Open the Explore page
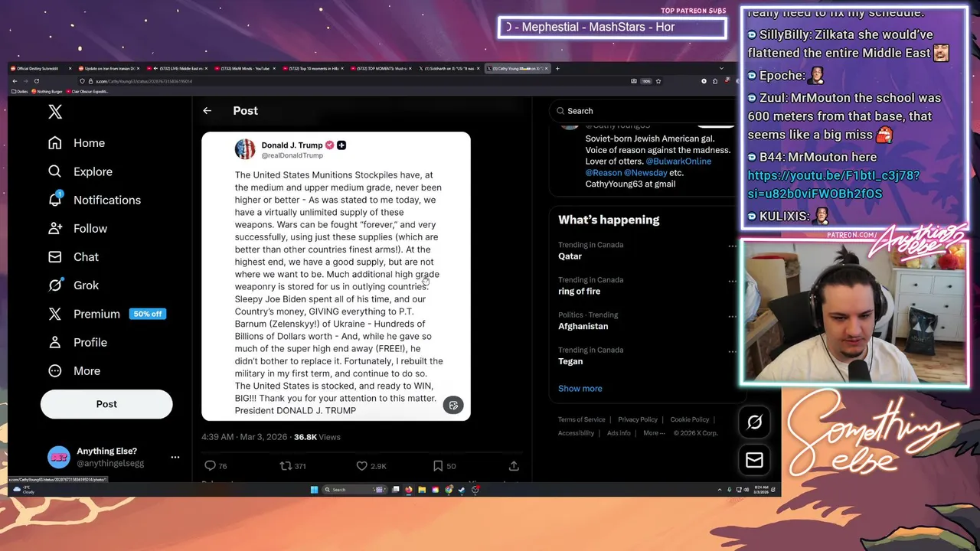980x551 pixels. pyautogui.click(x=80, y=171)
